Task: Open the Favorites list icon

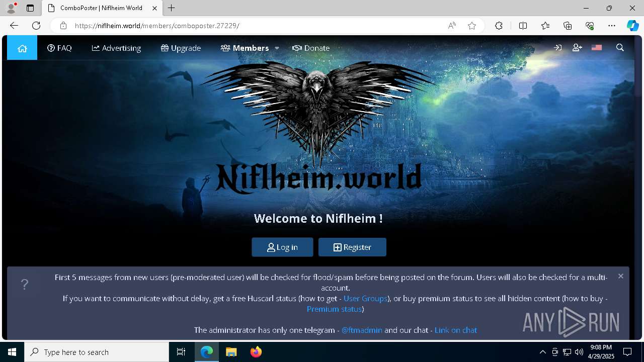Action: 545,26
